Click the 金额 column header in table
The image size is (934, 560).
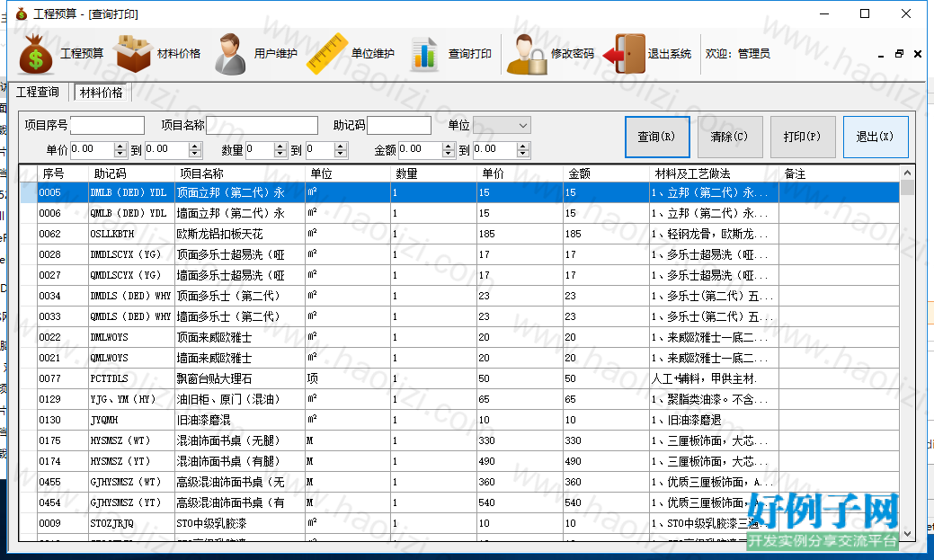pos(607,173)
